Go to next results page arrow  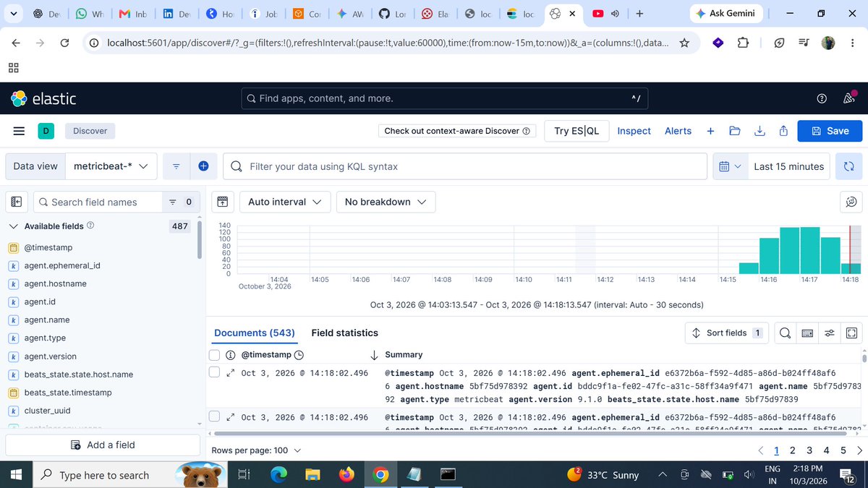859,450
